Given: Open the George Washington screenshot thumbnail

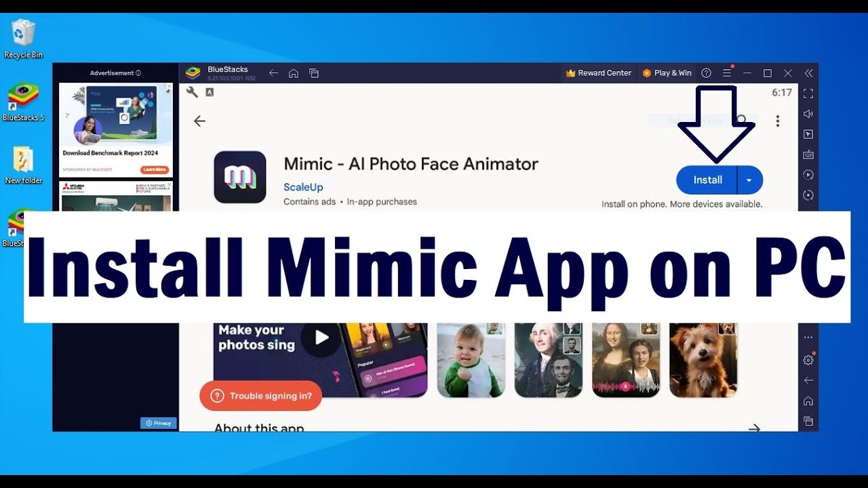Looking at the screenshot, I should 548,360.
